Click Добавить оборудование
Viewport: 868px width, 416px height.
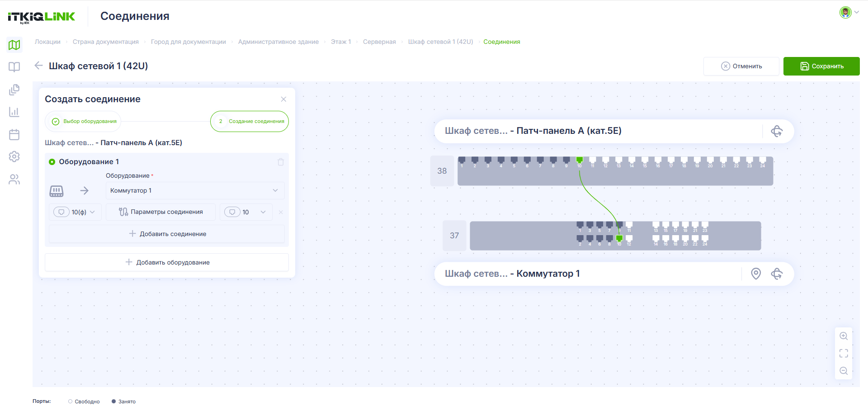tap(167, 262)
